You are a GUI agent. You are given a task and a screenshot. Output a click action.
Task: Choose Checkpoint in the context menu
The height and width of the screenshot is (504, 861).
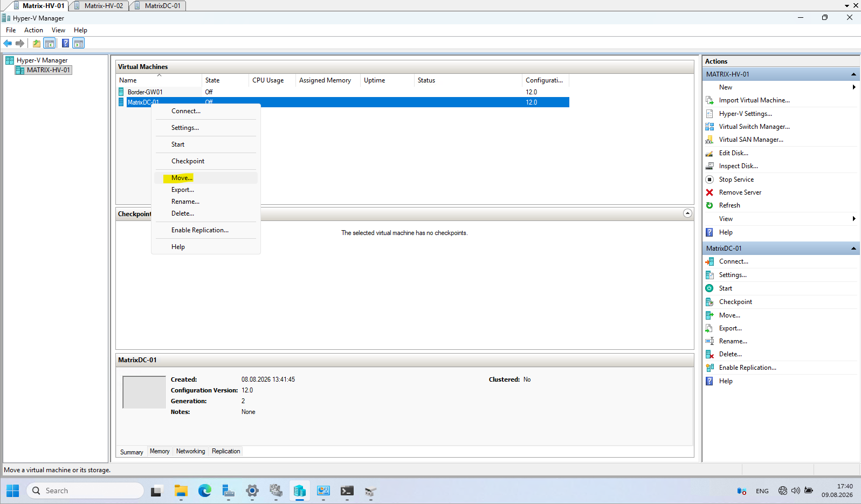point(206,161)
